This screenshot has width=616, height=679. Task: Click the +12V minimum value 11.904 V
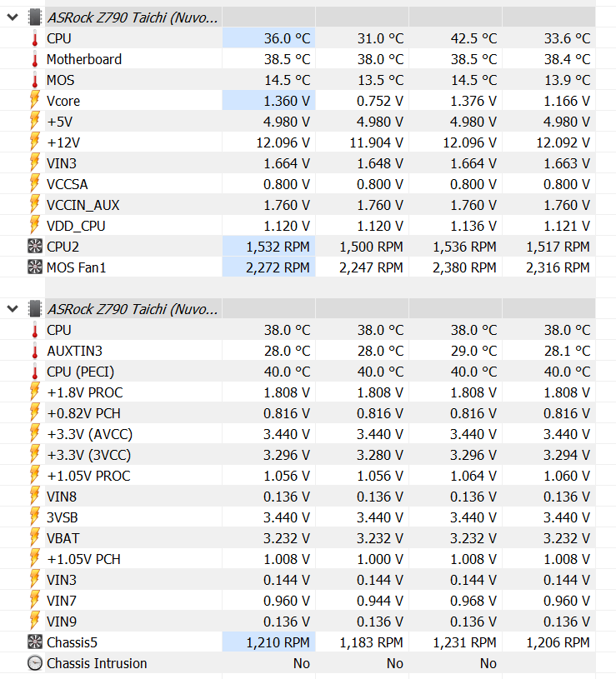pos(377,142)
